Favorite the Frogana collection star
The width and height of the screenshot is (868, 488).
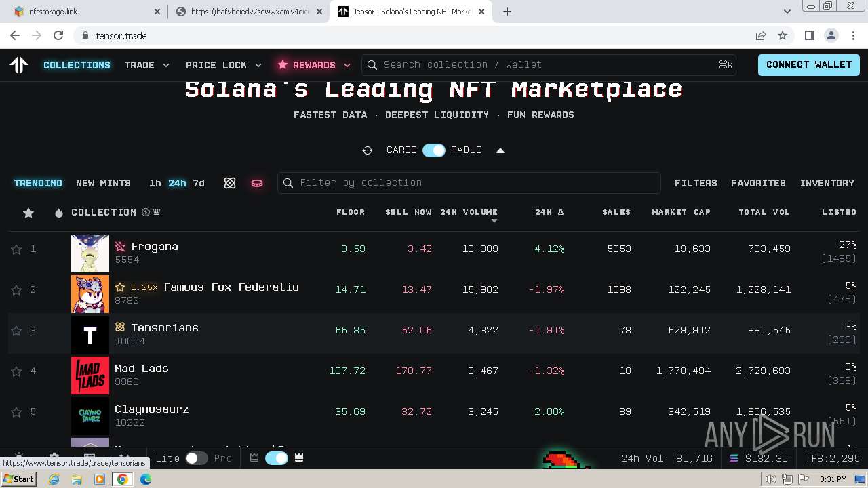click(16, 249)
